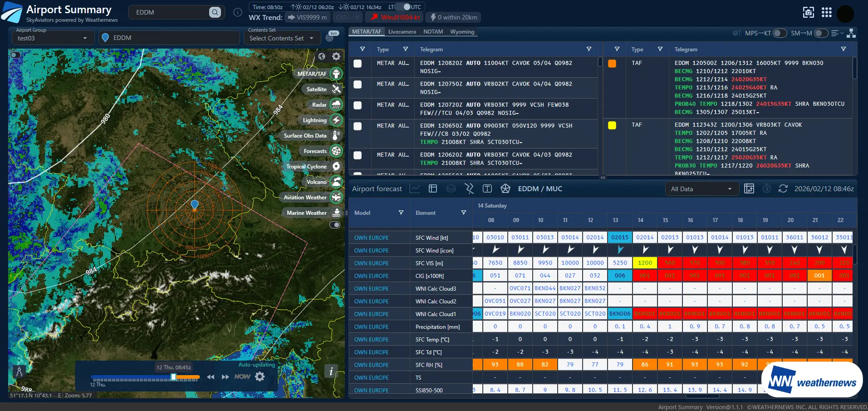Click the NOW button on timeline
The height and width of the screenshot is (411, 868).
pos(242,376)
